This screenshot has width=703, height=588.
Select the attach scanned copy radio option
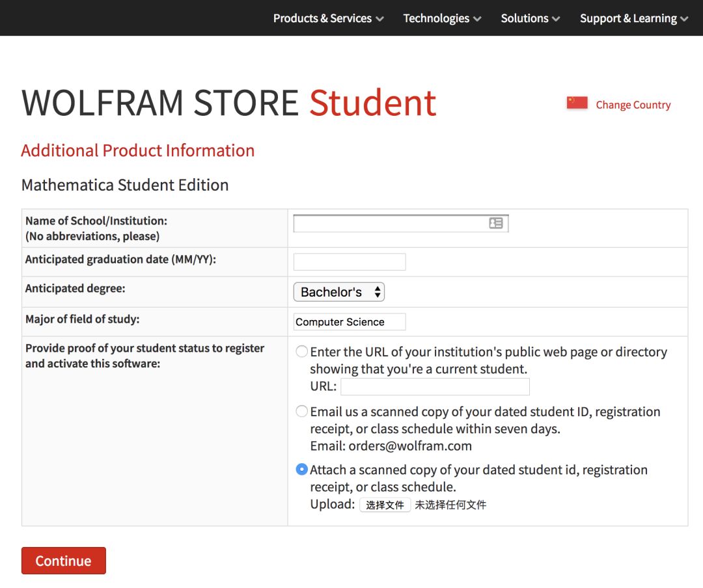[302, 470]
